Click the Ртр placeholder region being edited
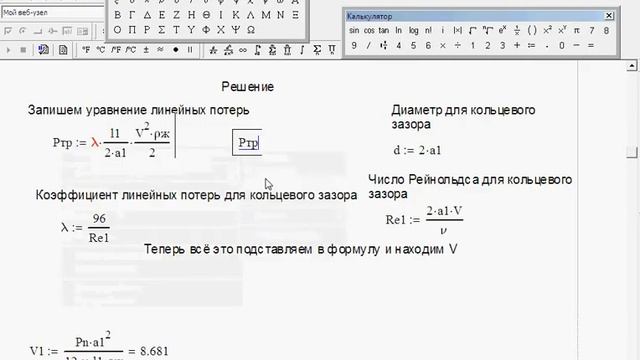 (x=247, y=142)
